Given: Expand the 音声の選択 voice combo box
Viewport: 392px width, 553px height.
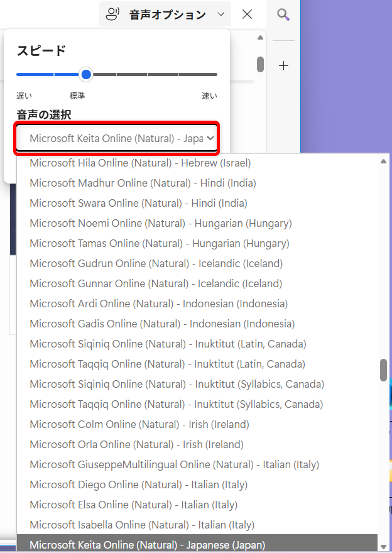Looking at the screenshot, I should [117, 138].
